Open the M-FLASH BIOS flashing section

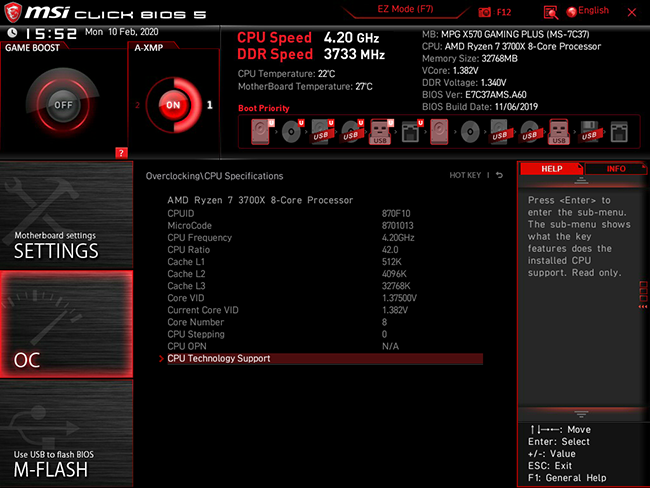click(66, 433)
